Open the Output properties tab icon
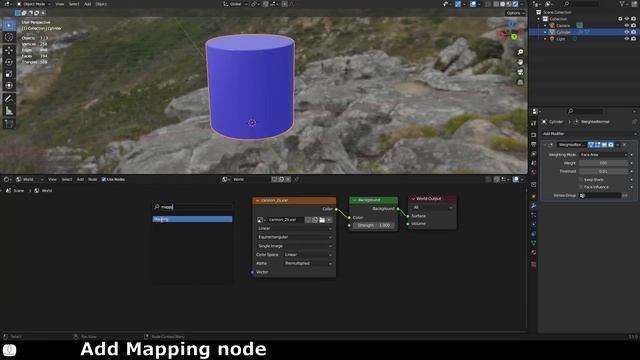The width and height of the screenshot is (640, 360). (533, 144)
